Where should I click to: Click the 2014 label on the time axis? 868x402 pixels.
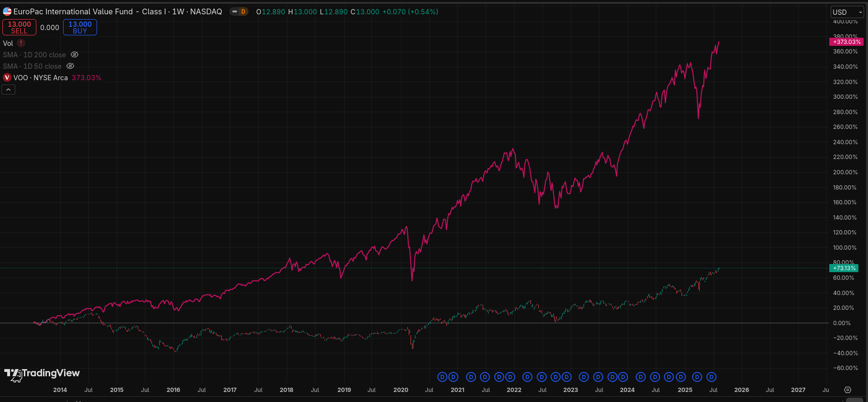pyautogui.click(x=60, y=390)
